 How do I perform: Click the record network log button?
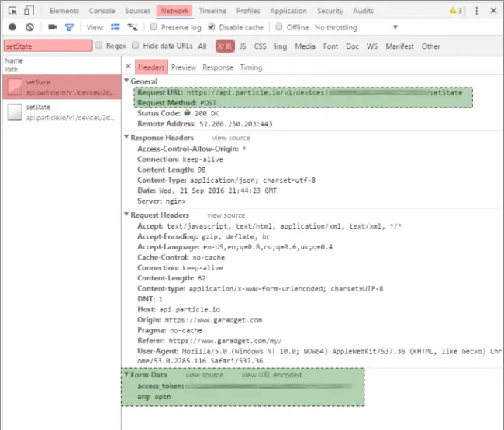coord(12,27)
